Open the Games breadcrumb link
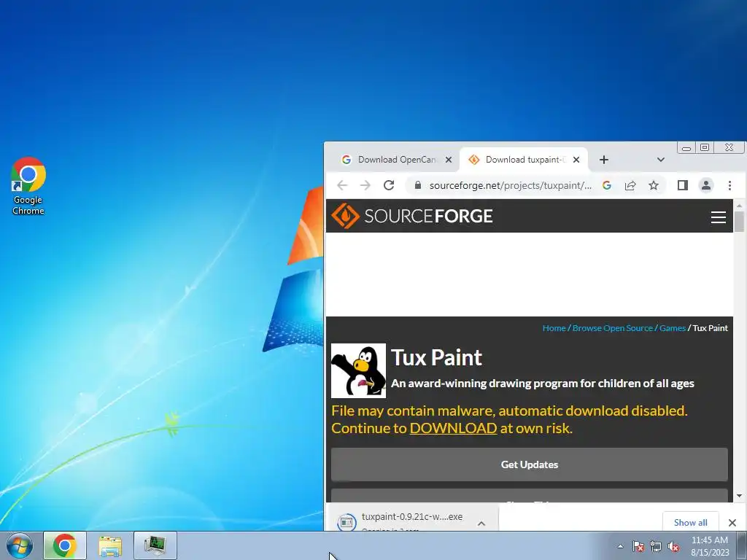The height and width of the screenshot is (560, 747). point(672,327)
